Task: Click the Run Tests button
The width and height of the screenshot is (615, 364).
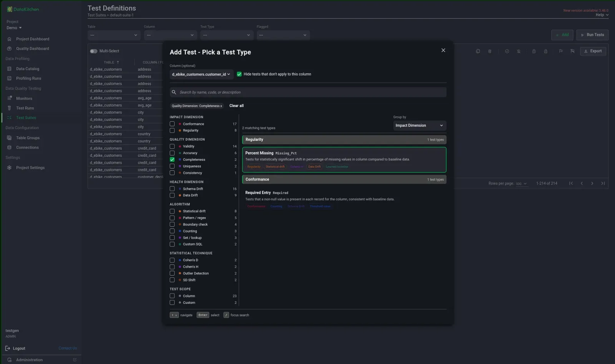Action: coord(592,35)
